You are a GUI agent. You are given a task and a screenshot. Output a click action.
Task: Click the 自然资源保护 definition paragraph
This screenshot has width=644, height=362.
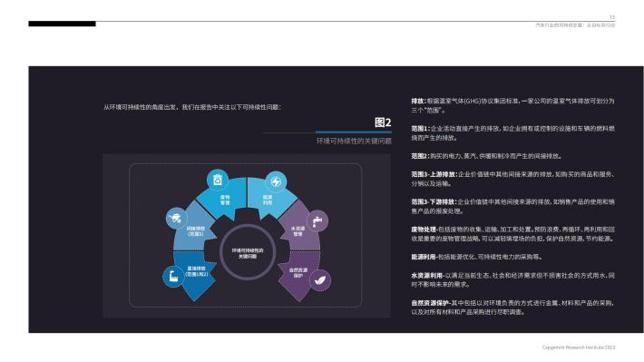(x=513, y=308)
